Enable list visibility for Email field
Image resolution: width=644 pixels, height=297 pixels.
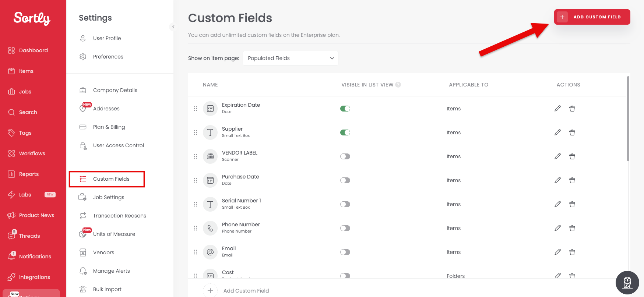[345, 252]
